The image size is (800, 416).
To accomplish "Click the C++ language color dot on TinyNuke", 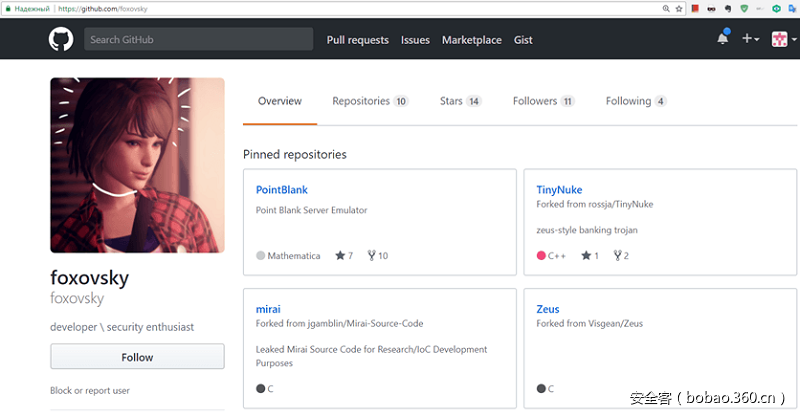I will [x=541, y=256].
